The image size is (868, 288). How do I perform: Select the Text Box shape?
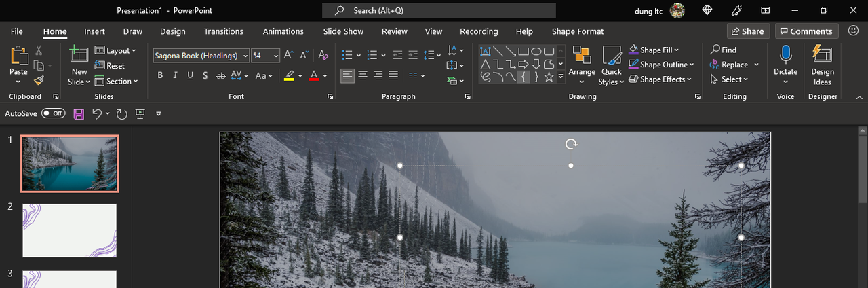(485, 51)
